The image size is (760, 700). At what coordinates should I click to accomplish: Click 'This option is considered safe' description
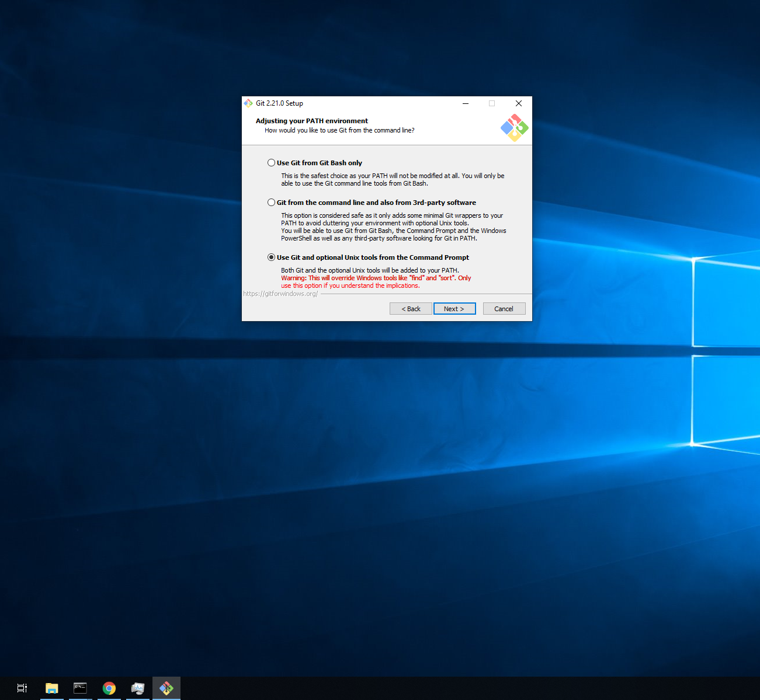click(x=394, y=227)
